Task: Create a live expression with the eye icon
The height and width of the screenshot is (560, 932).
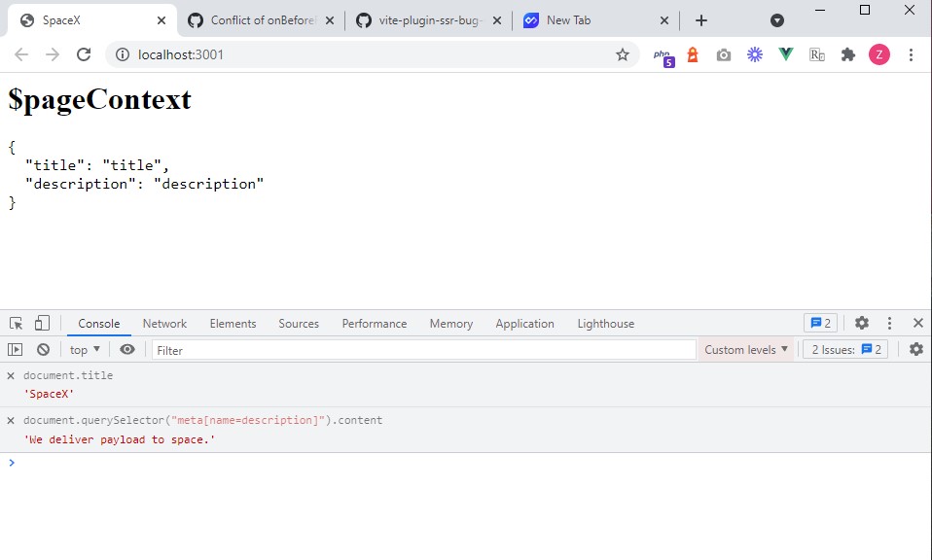Action: click(127, 349)
